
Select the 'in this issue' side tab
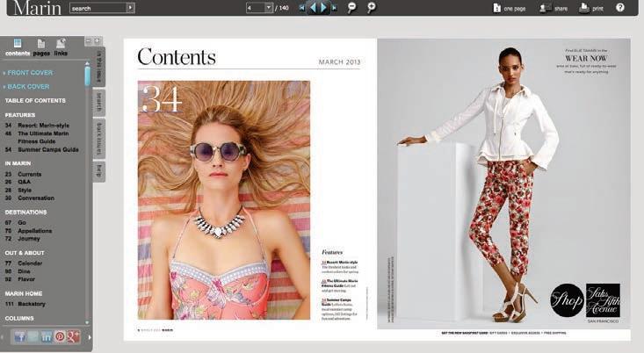99,67
